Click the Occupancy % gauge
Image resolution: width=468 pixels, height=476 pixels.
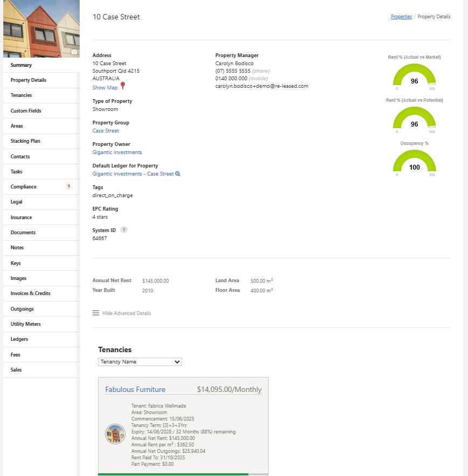(414, 164)
